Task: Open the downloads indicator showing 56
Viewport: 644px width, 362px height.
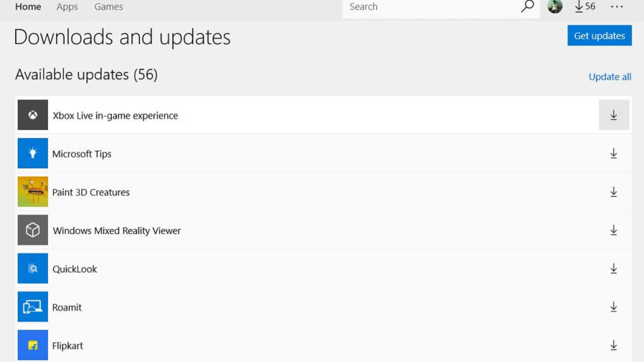Action: [585, 7]
